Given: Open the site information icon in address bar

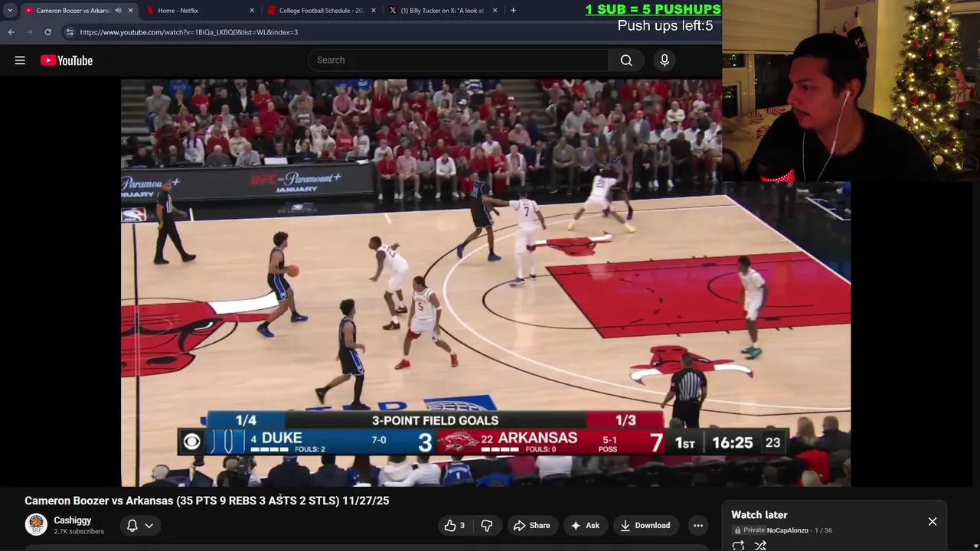Looking at the screenshot, I should (70, 32).
